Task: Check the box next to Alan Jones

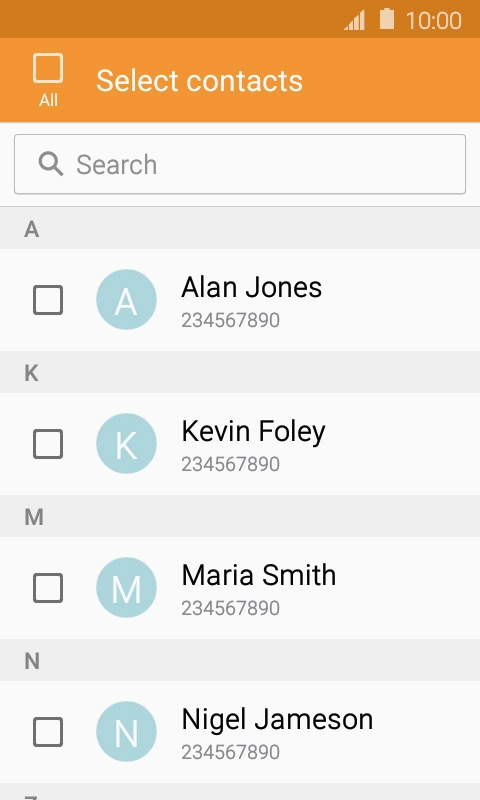Action: tap(48, 300)
